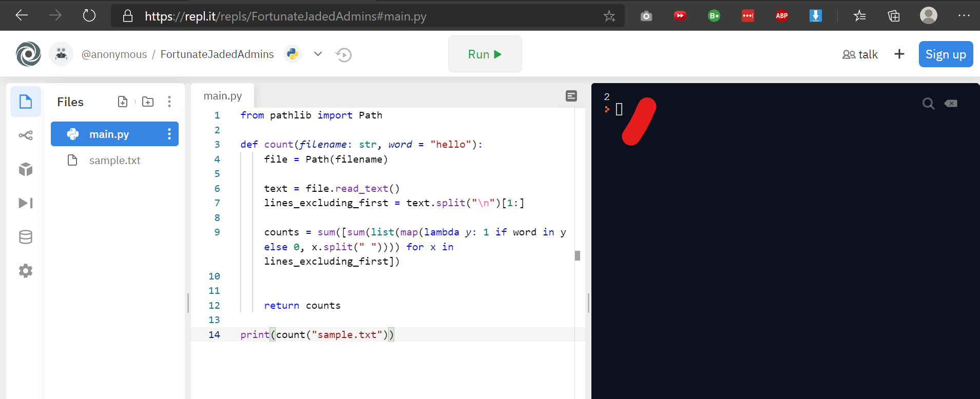Open the Debugger sidebar icon
The height and width of the screenshot is (399, 980).
[x=26, y=203]
